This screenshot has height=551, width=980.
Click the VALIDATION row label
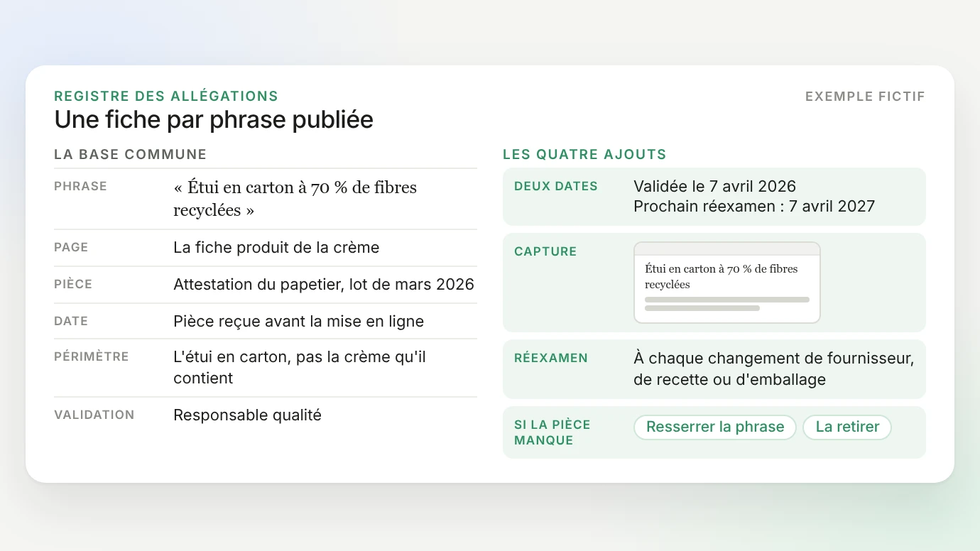pos(94,415)
